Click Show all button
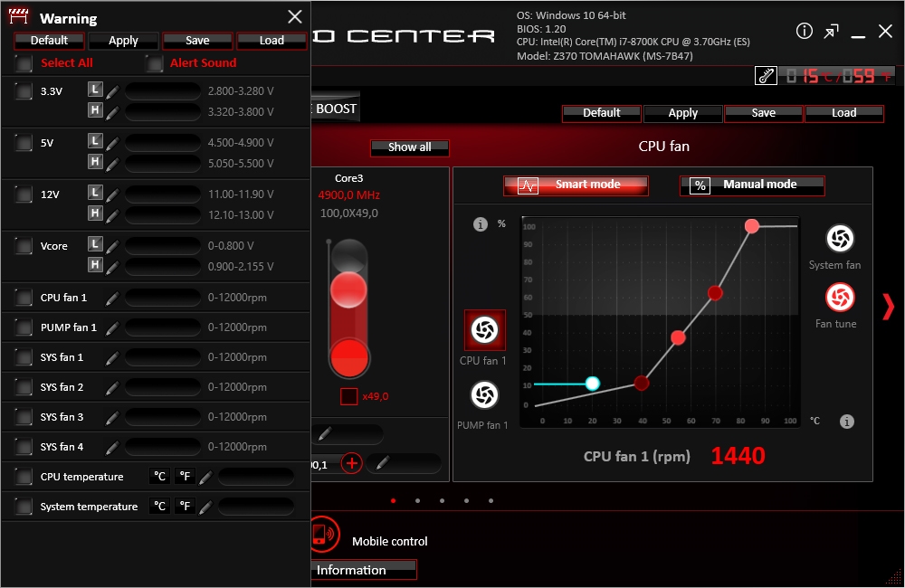Viewport: 905px width, 588px height. coord(410,147)
